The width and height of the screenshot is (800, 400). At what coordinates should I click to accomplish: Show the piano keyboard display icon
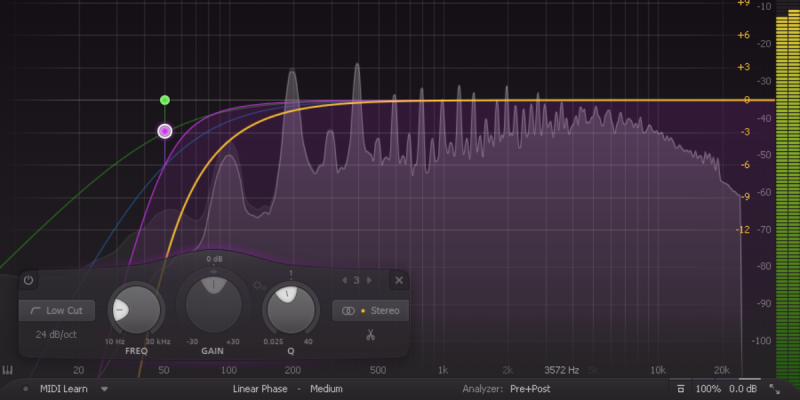pyautogui.click(x=8, y=370)
